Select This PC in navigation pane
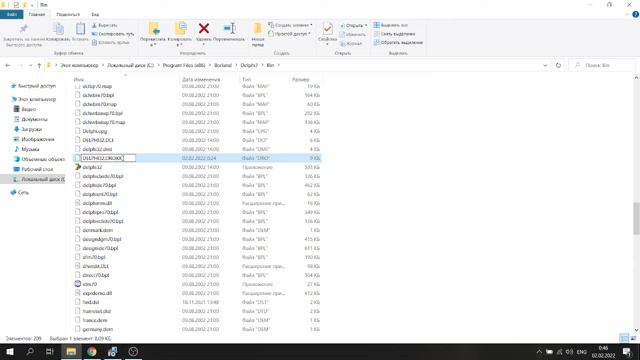This screenshot has width=640, height=360. (x=33, y=99)
